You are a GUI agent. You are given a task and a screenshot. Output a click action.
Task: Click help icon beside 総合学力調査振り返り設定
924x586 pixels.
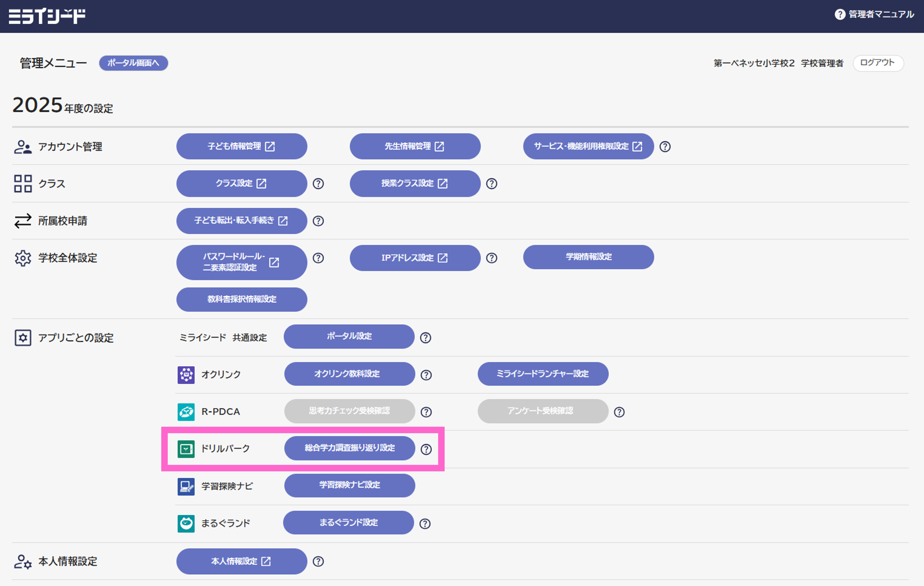(426, 449)
